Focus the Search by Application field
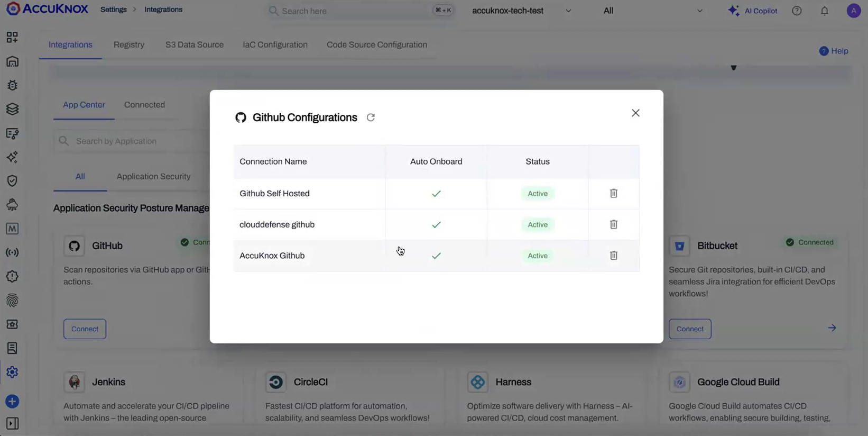This screenshot has height=436, width=868. (x=132, y=141)
